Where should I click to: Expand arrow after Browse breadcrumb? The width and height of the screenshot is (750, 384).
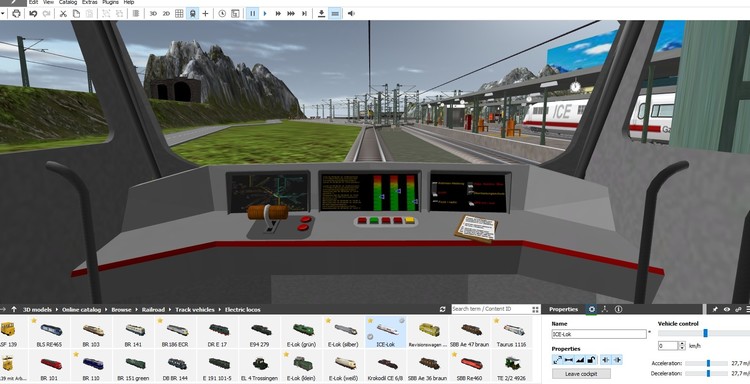[136, 309]
